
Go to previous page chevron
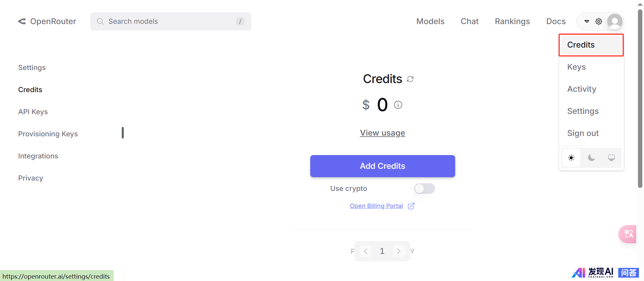click(x=366, y=251)
